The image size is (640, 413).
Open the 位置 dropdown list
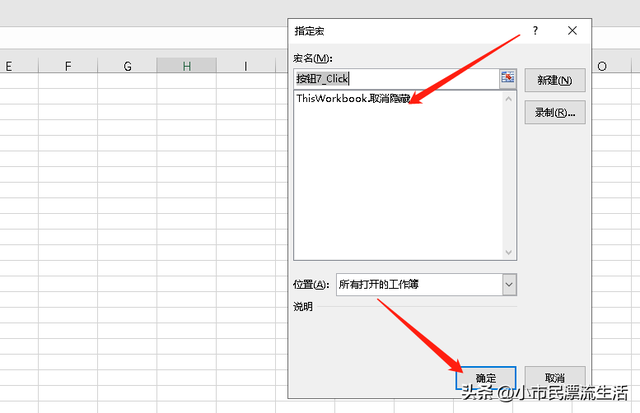click(509, 284)
